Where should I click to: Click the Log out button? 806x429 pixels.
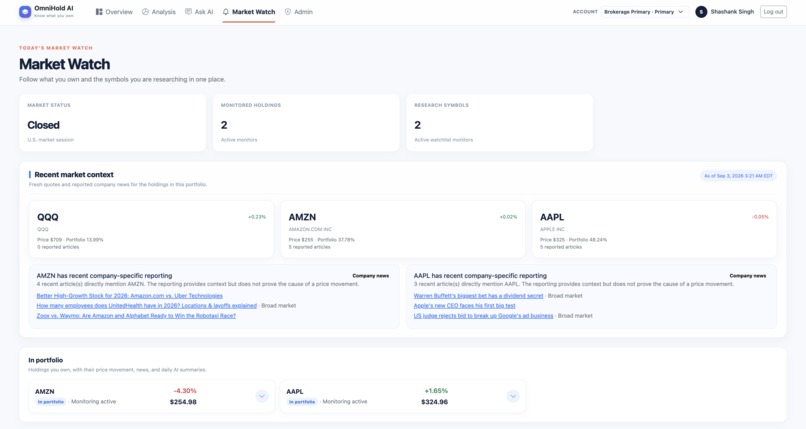coord(773,12)
